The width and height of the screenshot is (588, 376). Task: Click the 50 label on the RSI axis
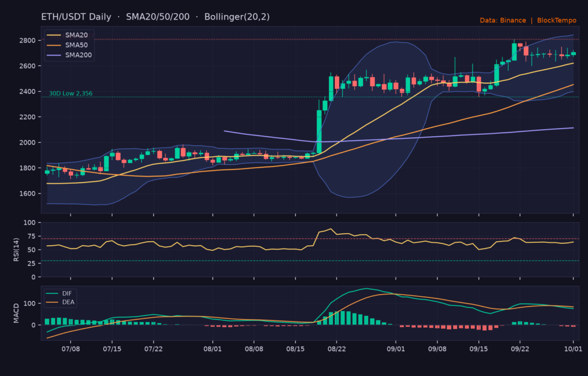pos(32,250)
